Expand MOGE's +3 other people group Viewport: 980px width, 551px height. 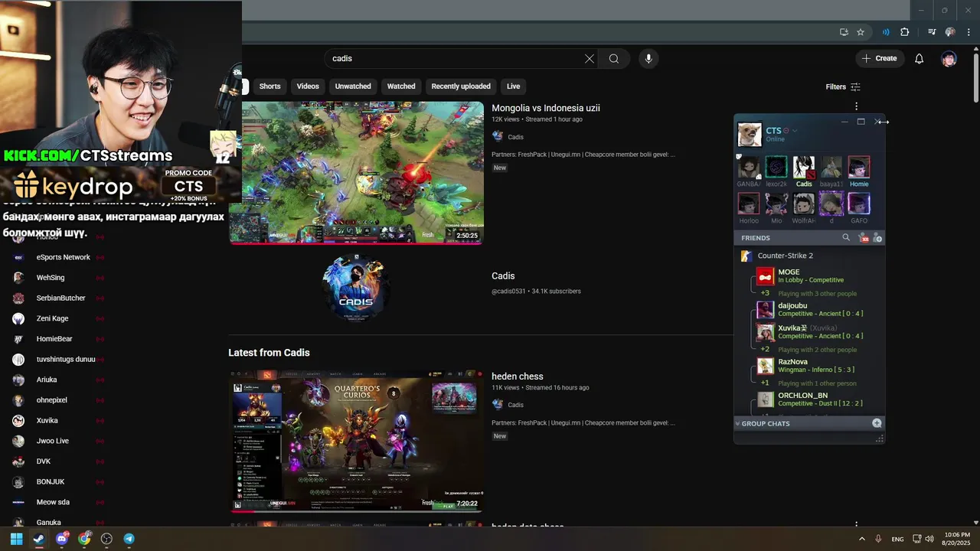click(765, 293)
